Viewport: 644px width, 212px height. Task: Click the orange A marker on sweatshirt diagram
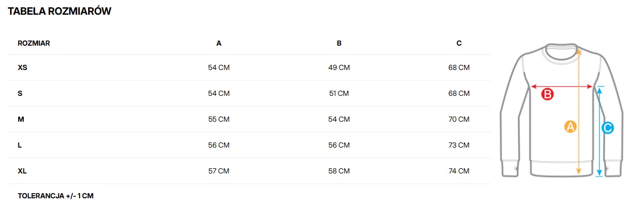click(x=571, y=127)
